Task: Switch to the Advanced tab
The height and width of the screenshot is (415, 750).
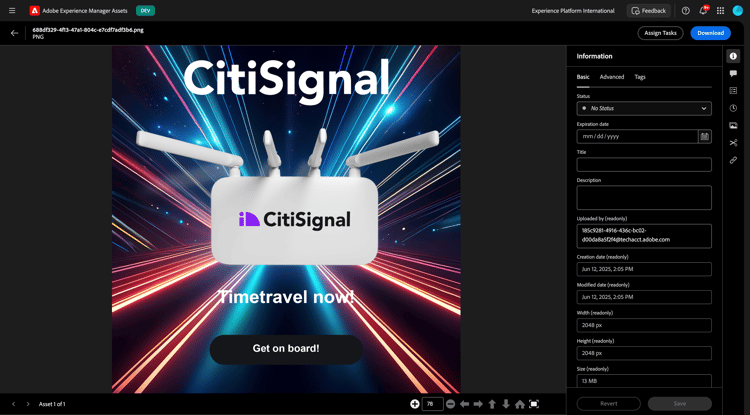Action: (612, 76)
